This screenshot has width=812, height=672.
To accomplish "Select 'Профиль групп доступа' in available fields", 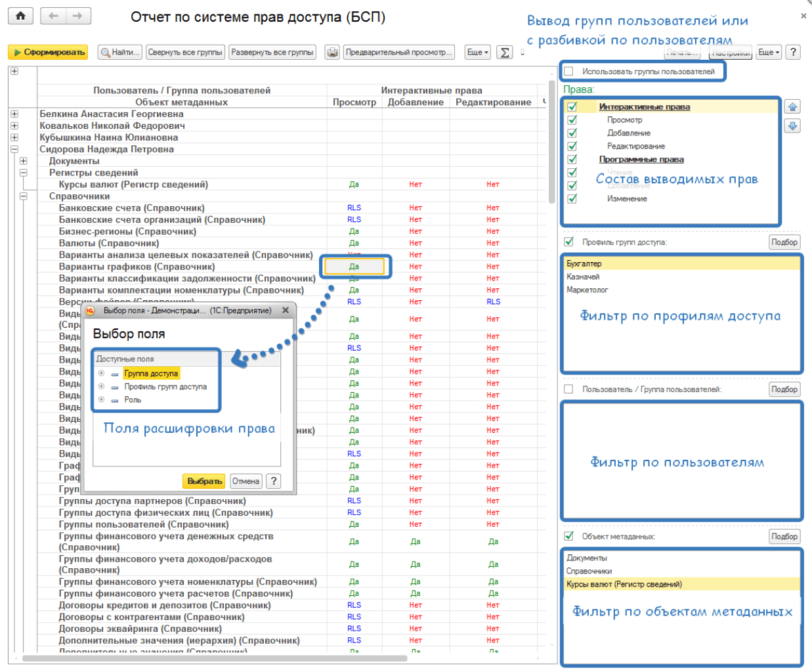I will 165,387.
